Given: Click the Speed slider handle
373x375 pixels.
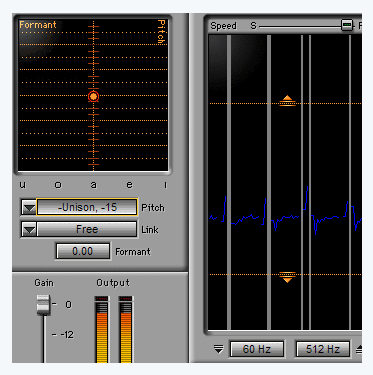Looking at the screenshot, I should (x=347, y=25).
